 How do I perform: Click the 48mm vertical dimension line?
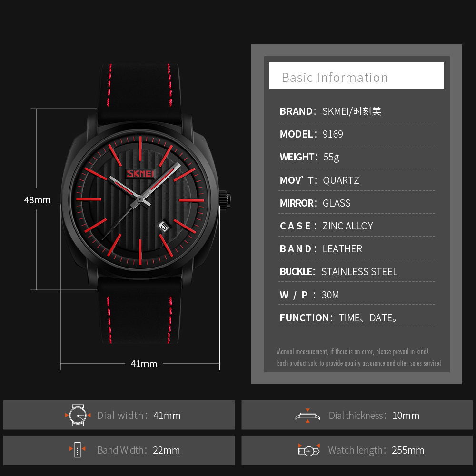[x=36, y=200]
